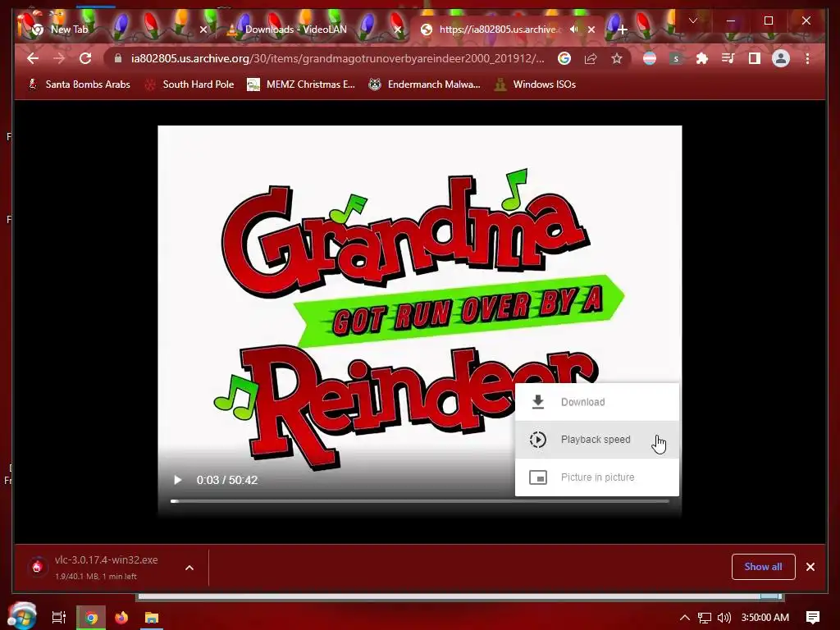Open File Explorer from taskbar
Screen dimensions: 840x630
[x=152, y=618]
